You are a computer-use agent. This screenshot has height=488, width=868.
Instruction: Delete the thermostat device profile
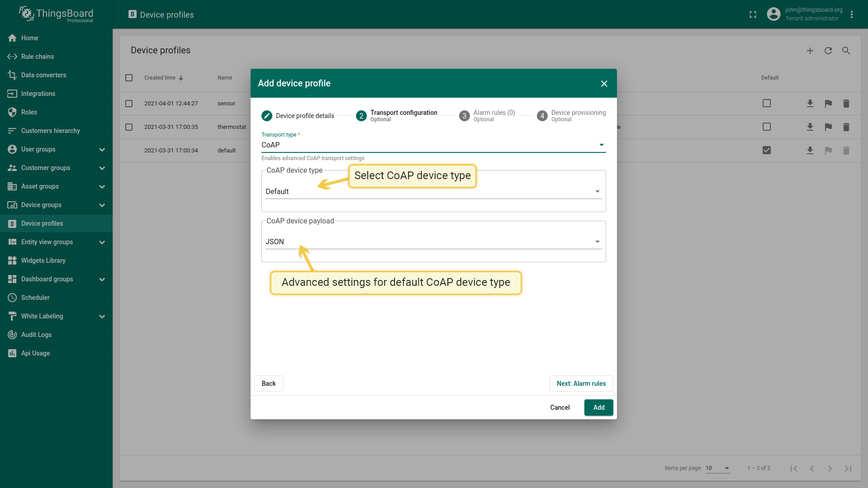coord(846,127)
